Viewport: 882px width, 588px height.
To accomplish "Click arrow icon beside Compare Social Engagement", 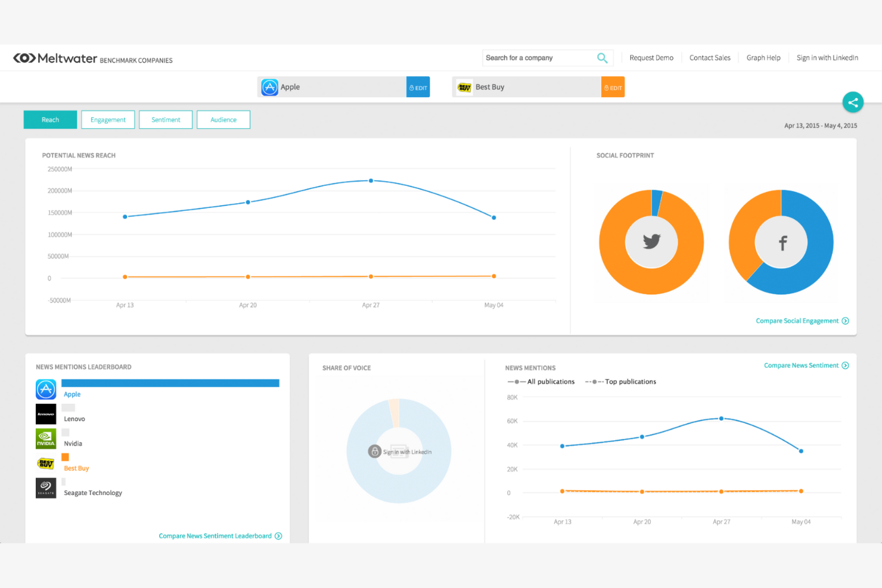I will click(x=845, y=321).
